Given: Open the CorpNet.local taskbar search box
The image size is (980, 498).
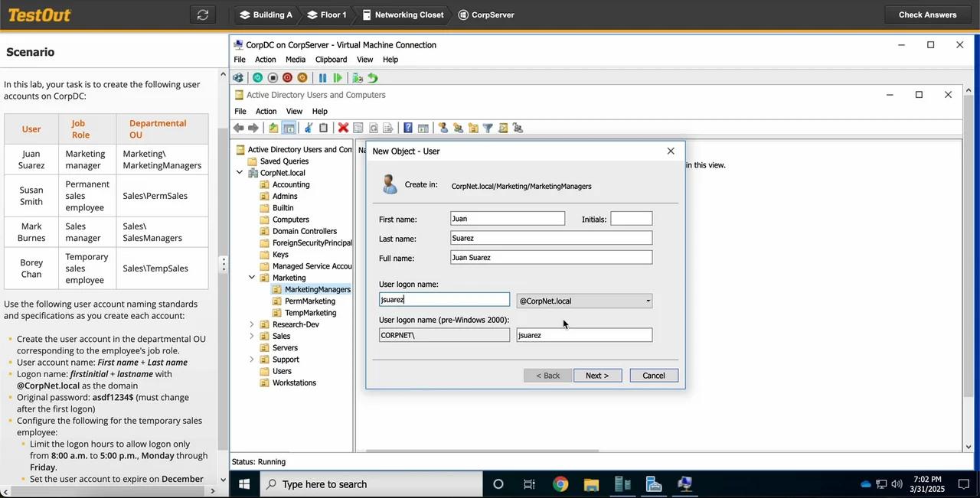Looking at the screenshot, I should point(371,483).
